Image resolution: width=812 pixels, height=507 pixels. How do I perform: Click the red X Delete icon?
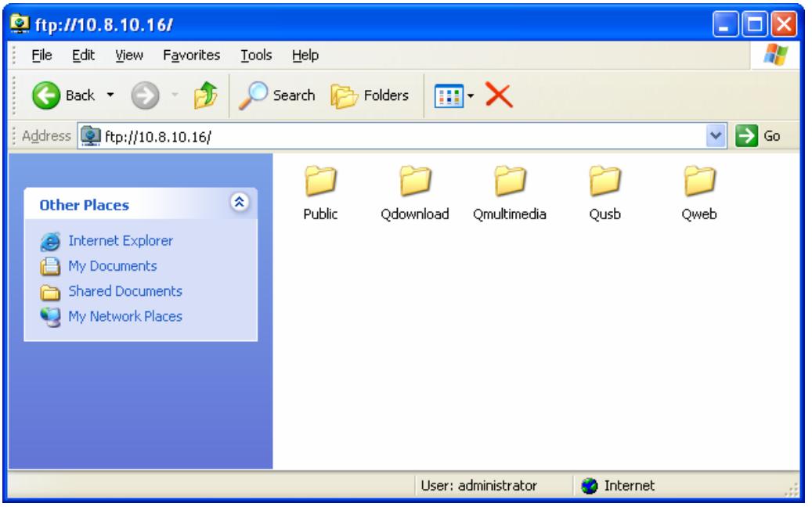pyautogui.click(x=499, y=95)
